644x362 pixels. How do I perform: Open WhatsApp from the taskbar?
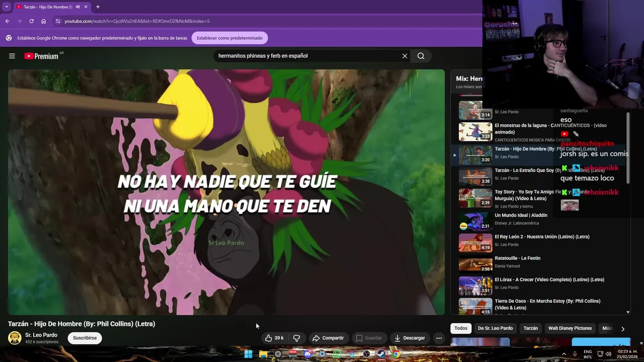(337, 354)
